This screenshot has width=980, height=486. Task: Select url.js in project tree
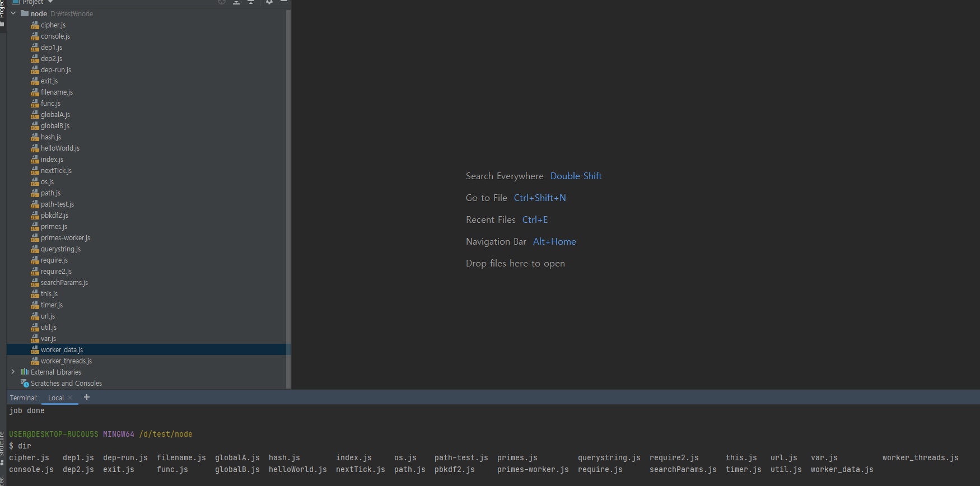click(x=48, y=316)
